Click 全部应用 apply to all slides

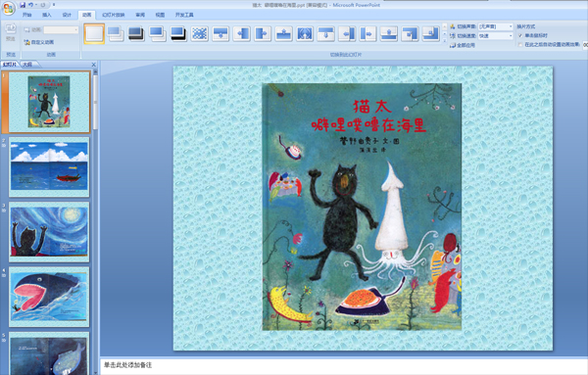(x=463, y=45)
